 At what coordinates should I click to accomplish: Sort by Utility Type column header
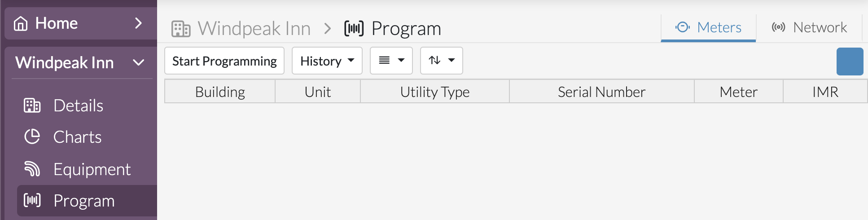tap(434, 92)
